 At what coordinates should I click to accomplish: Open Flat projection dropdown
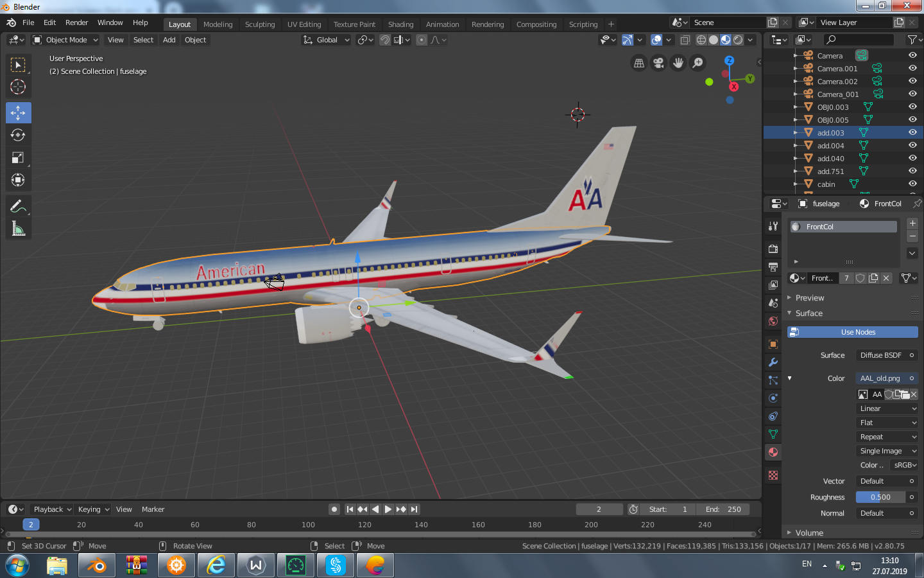[x=887, y=423]
